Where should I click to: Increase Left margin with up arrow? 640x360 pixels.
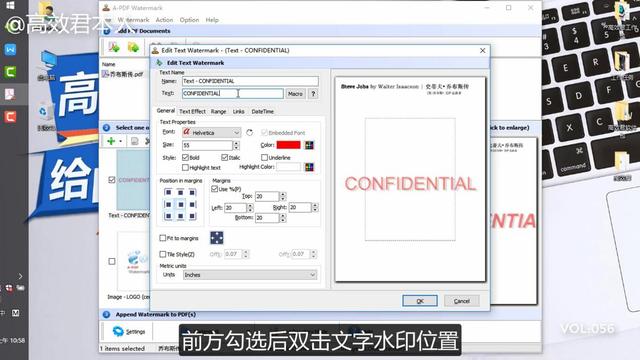point(250,205)
